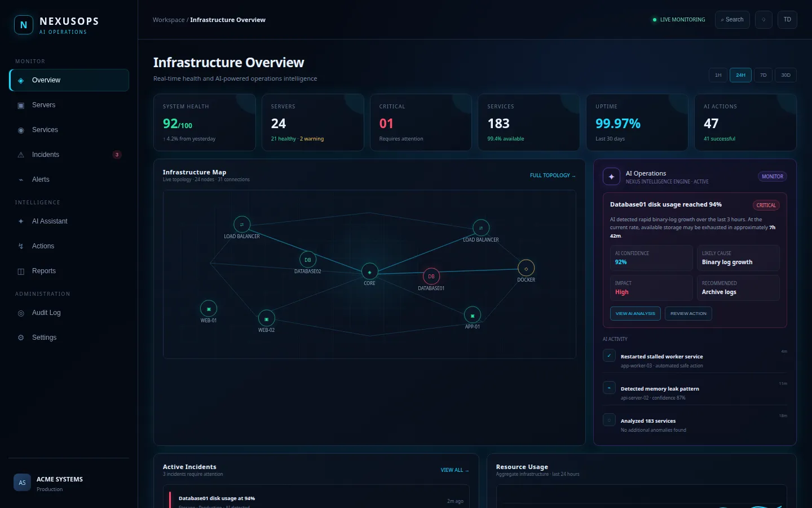Click the Reports icon in sidebar

pos(21,271)
